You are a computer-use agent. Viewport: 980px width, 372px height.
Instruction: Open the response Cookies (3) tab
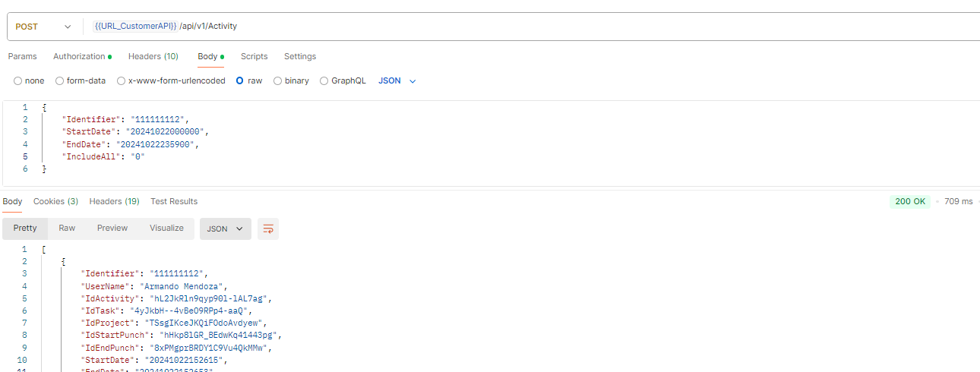tap(55, 201)
